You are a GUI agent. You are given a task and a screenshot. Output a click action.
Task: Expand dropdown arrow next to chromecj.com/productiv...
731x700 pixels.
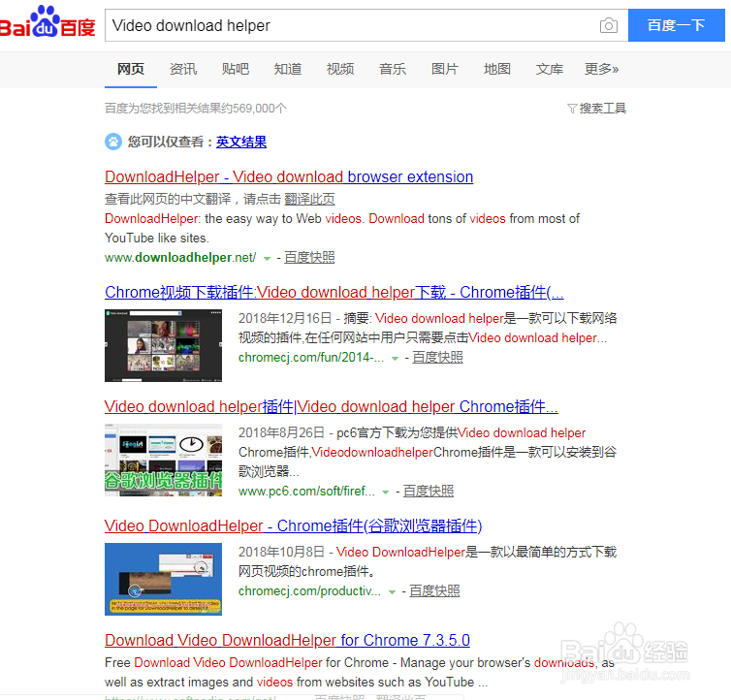pos(392,591)
